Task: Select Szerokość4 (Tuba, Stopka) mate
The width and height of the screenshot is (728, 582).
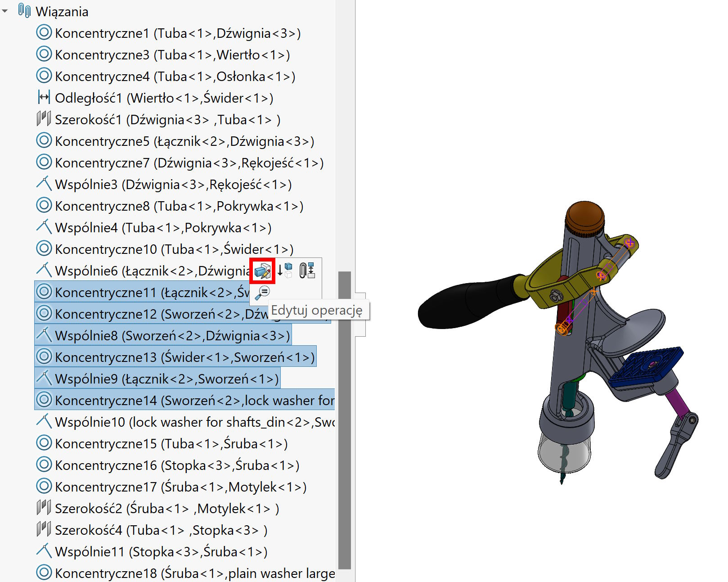Action: tap(161, 530)
